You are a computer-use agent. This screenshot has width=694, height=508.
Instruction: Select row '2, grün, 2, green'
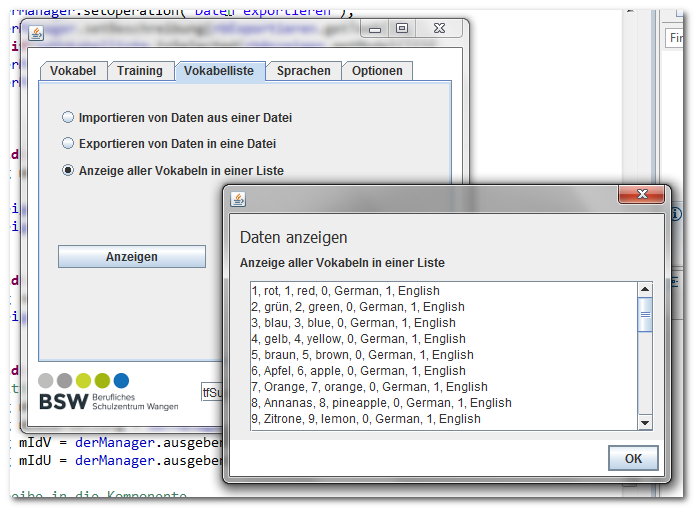point(444,307)
